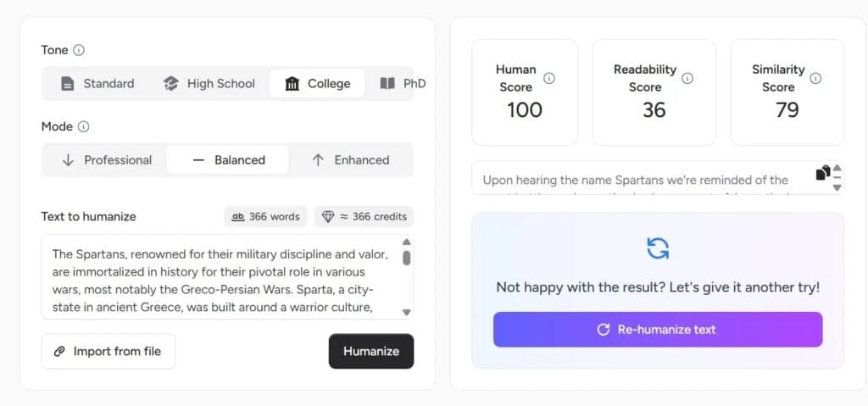Viewport: 868px width, 406px height.
Task: Switch mode to Professional
Action: click(x=107, y=159)
